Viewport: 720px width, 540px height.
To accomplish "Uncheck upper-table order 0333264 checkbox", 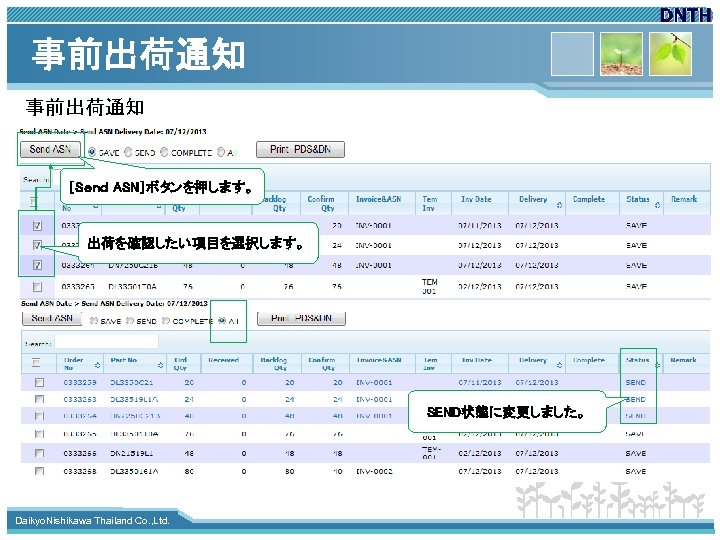I will click(37, 265).
